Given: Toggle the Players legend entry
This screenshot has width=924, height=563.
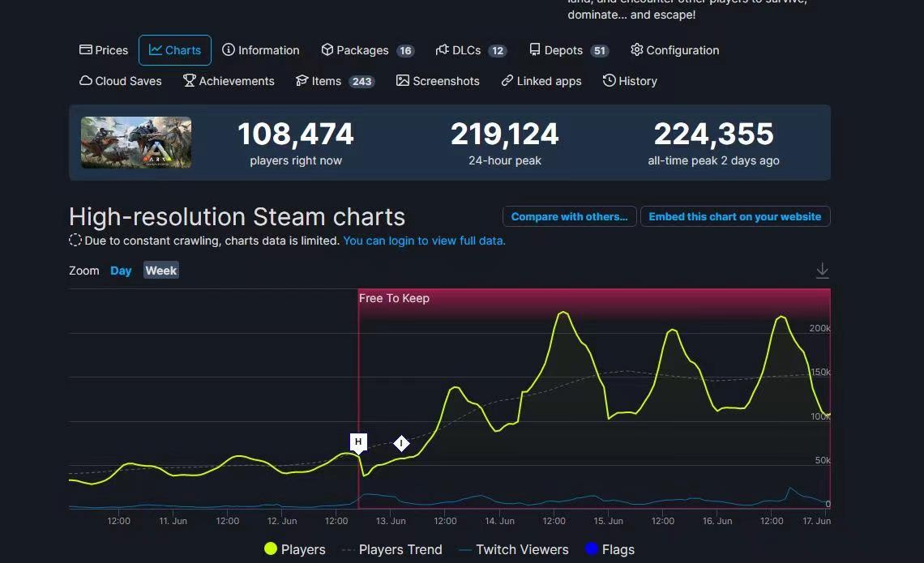Looking at the screenshot, I should 295,549.
